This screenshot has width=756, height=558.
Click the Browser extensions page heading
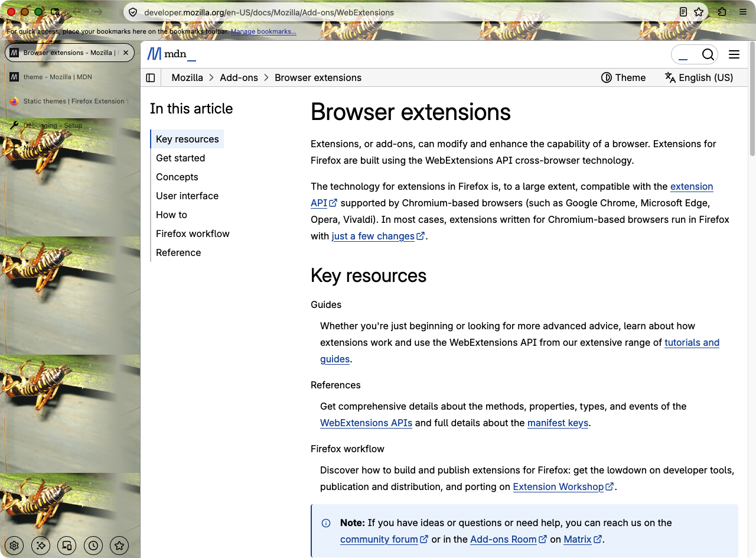(410, 112)
